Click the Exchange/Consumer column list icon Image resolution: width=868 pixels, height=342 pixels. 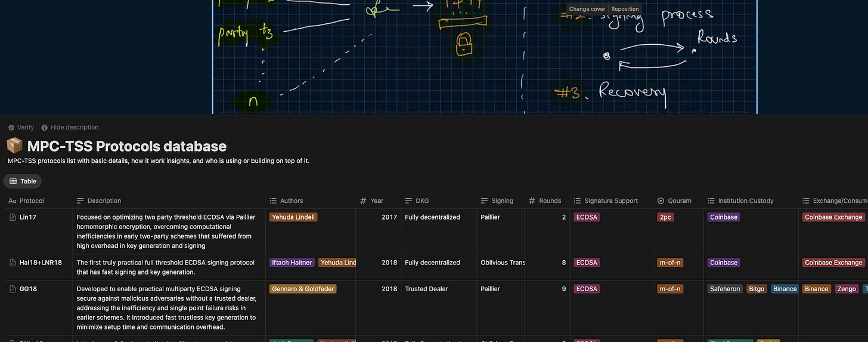[806, 201]
